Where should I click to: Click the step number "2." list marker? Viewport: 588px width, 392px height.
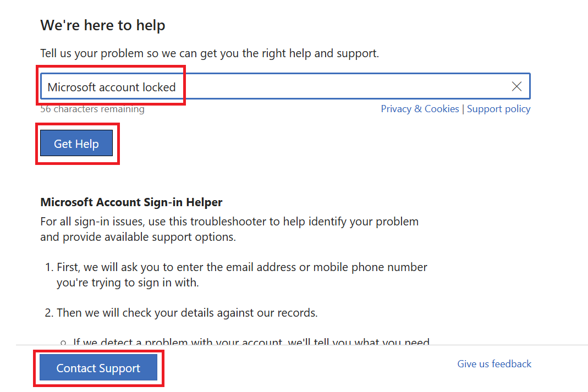(49, 312)
